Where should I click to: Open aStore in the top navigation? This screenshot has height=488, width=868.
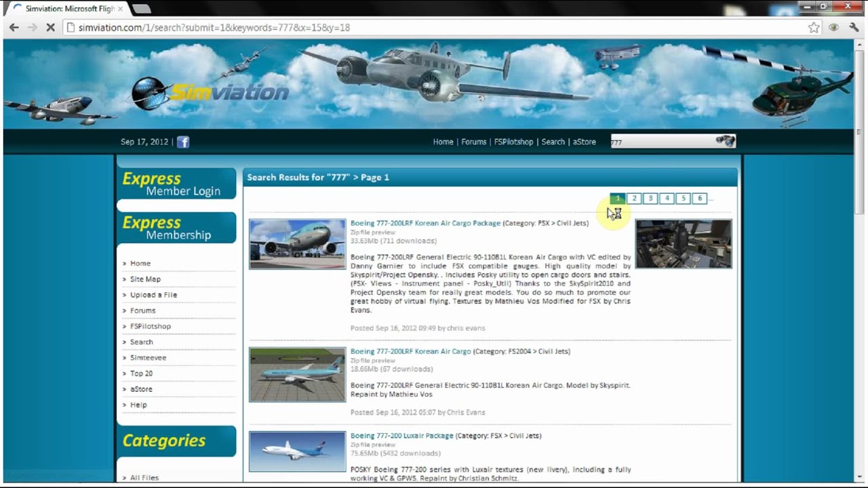click(x=584, y=142)
